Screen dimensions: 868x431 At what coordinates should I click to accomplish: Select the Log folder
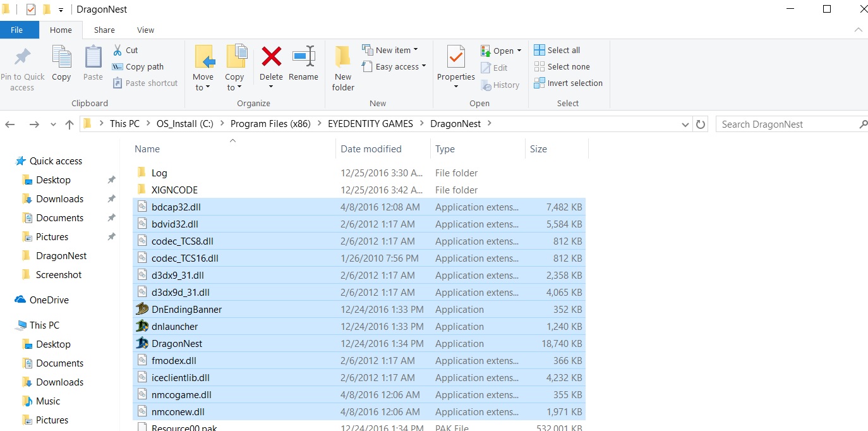359,173
